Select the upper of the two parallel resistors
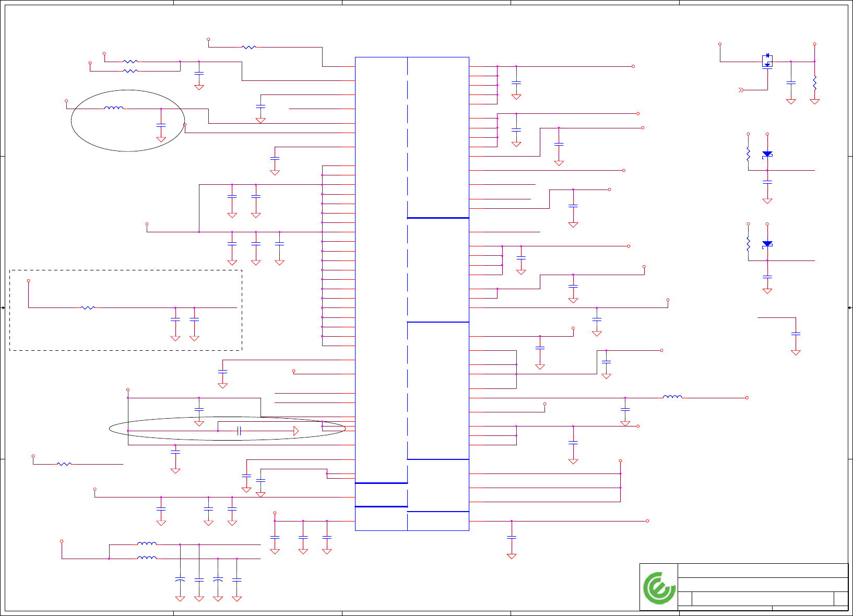Viewport: 853px width, 616px height. coord(131,62)
